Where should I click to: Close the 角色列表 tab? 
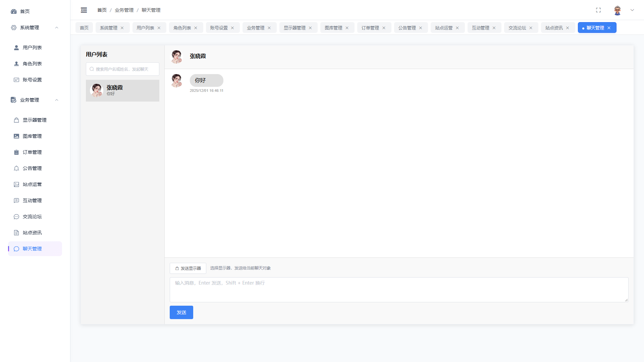[196, 28]
